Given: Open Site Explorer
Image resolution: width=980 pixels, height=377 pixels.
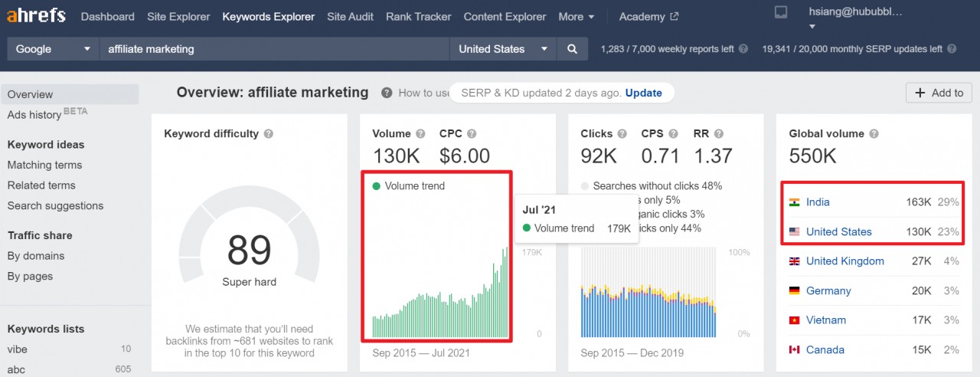Looking at the screenshot, I should [178, 16].
